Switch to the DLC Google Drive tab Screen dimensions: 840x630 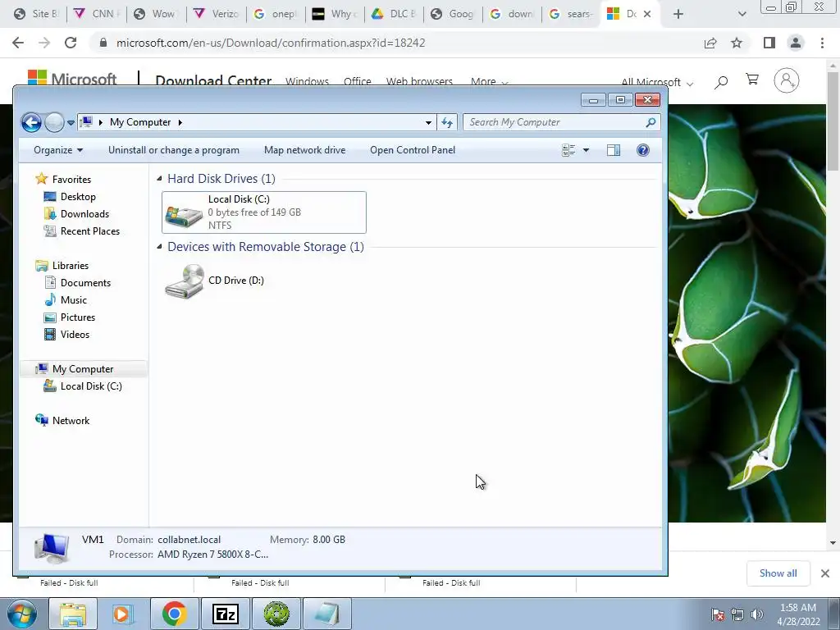394,14
